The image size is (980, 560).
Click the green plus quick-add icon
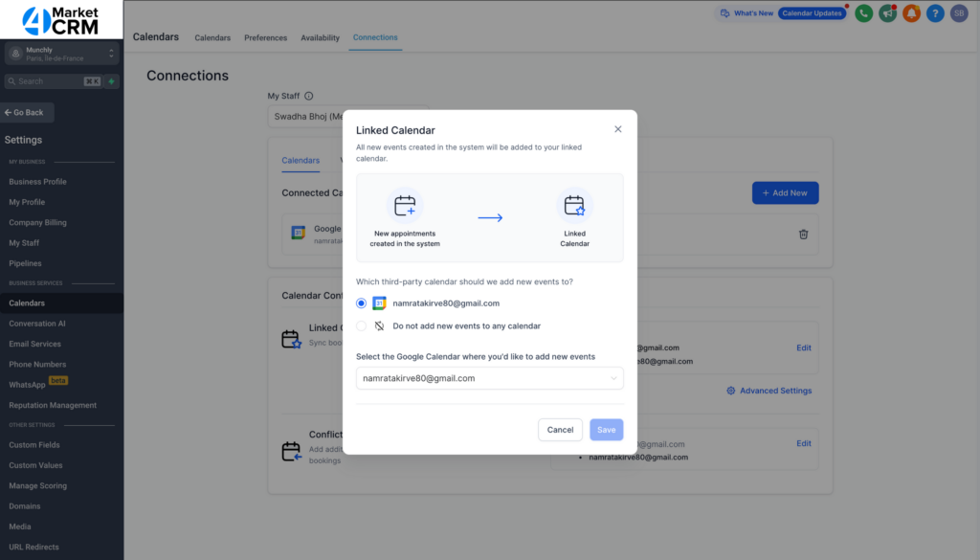tap(112, 81)
